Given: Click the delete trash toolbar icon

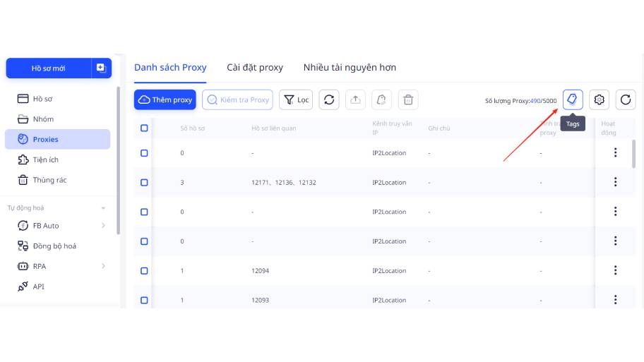Looking at the screenshot, I should point(408,99).
